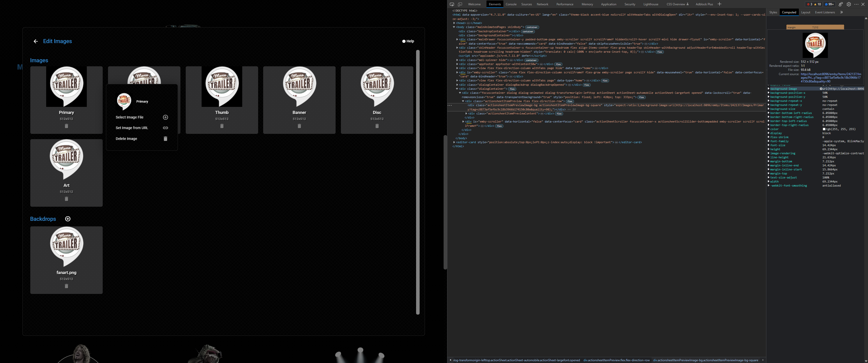The width and height of the screenshot is (868, 363).
Task: Show more sidebar tabs chevron
Action: pos(842,12)
